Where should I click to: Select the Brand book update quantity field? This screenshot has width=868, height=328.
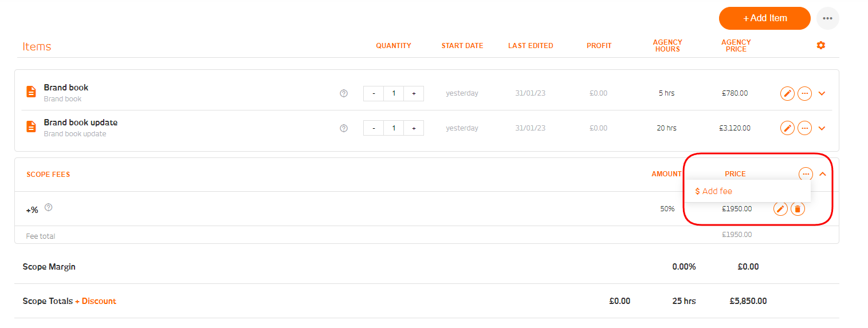point(394,128)
